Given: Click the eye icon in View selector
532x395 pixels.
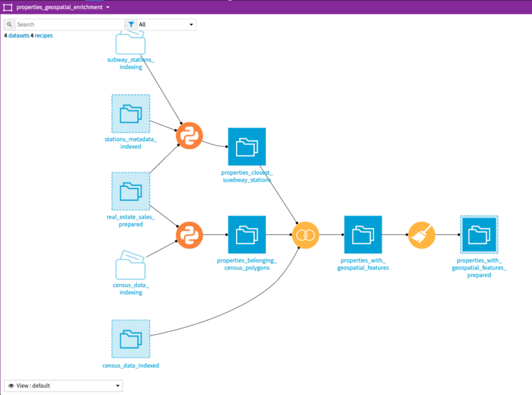Looking at the screenshot, I should click(x=11, y=385).
